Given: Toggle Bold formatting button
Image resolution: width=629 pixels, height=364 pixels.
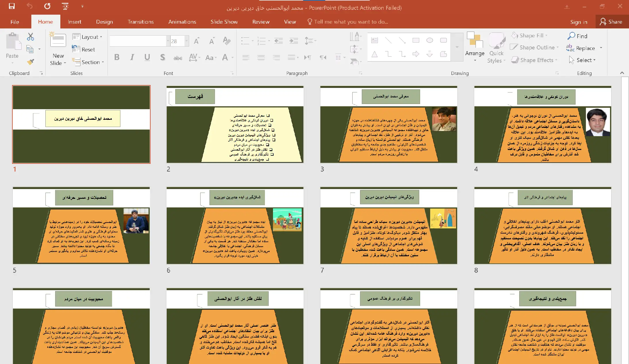Looking at the screenshot, I should [x=117, y=57].
